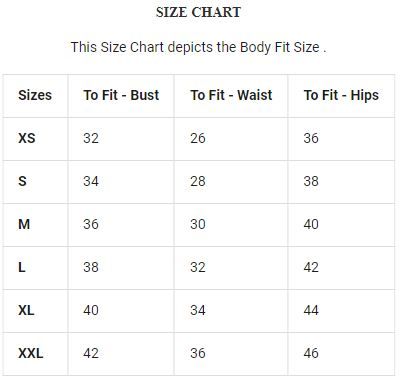Select the S size row label
Image resolution: width=402 pixels, height=386 pixels.
click(22, 181)
